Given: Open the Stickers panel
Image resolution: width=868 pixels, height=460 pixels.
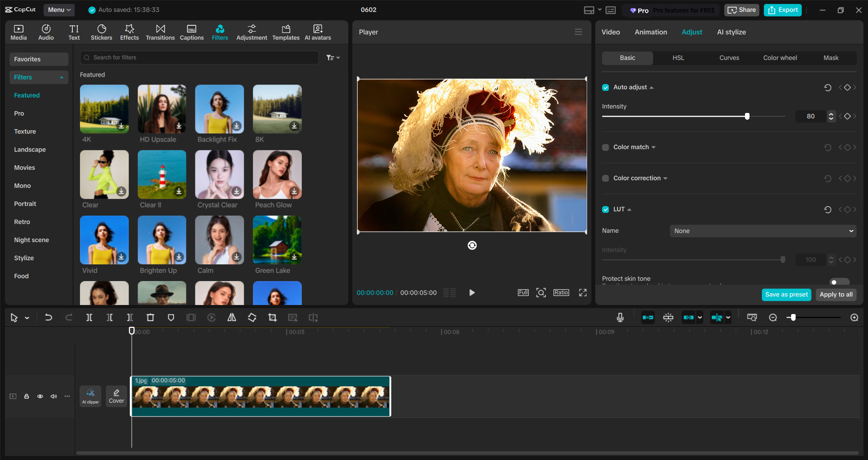Looking at the screenshot, I should 101,32.
